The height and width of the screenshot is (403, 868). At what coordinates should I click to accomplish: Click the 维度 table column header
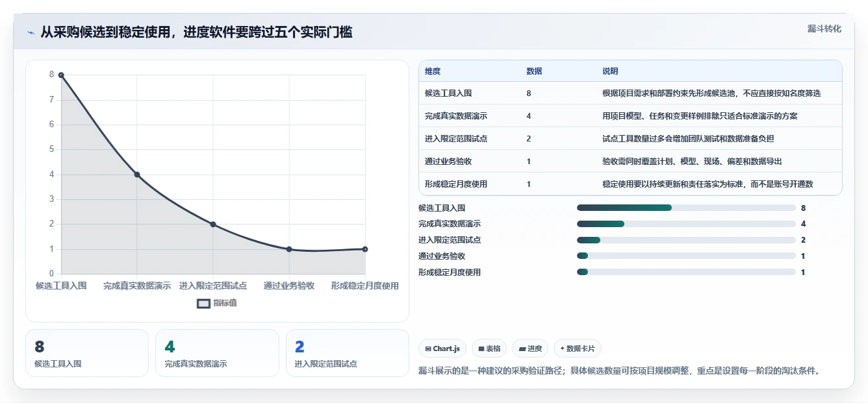point(433,71)
